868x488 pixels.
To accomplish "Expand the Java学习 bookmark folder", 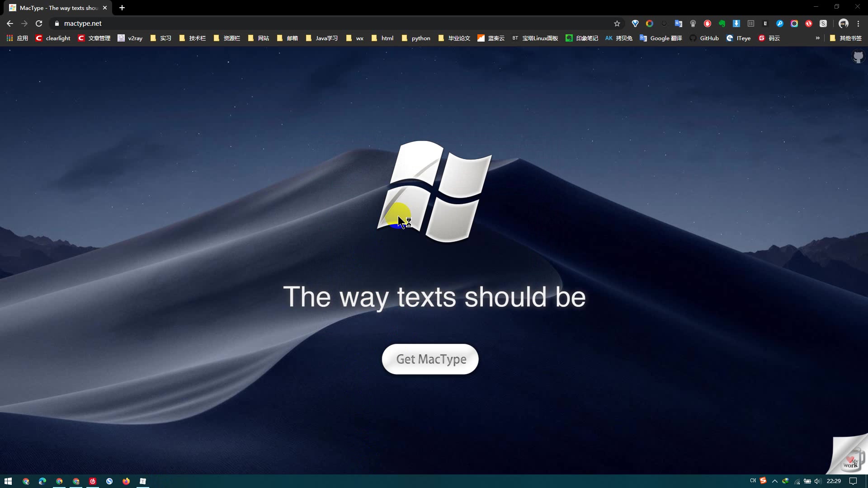I will (322, 38).
